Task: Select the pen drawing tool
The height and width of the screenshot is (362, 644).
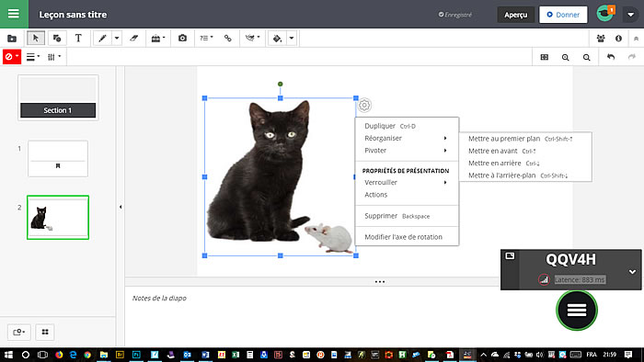Action: (102, 38)
